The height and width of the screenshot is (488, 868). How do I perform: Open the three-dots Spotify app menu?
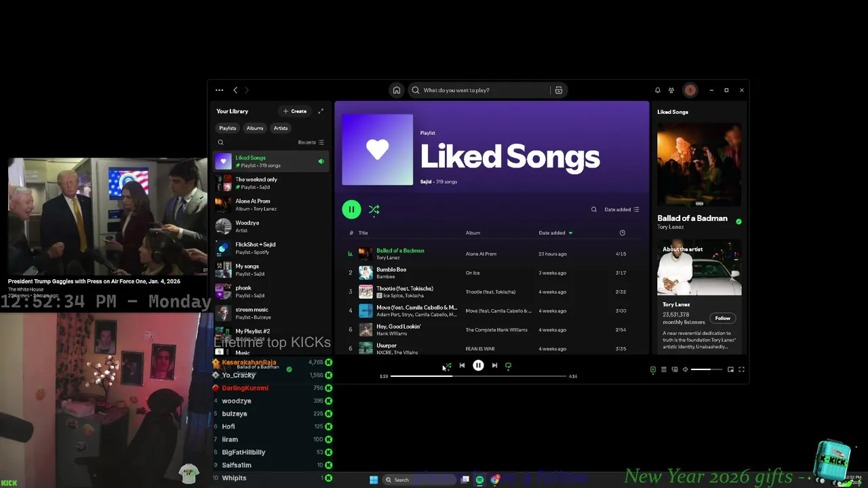219,90
